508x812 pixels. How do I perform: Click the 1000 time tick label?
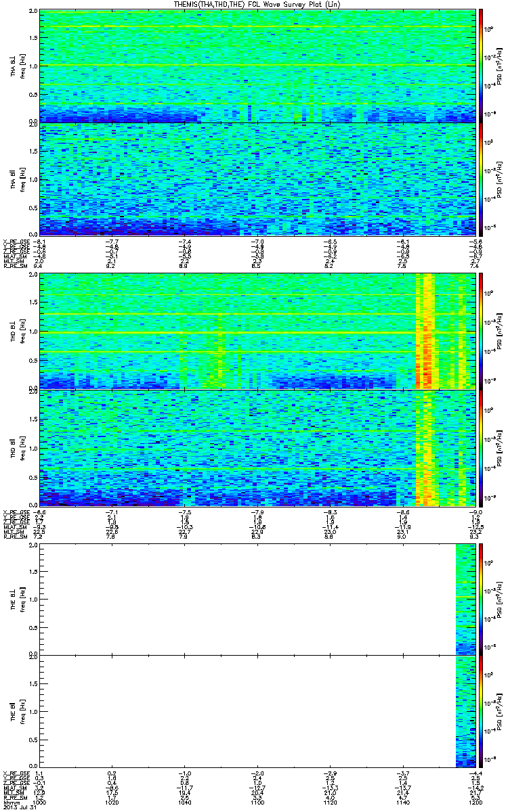click(40, 803)
